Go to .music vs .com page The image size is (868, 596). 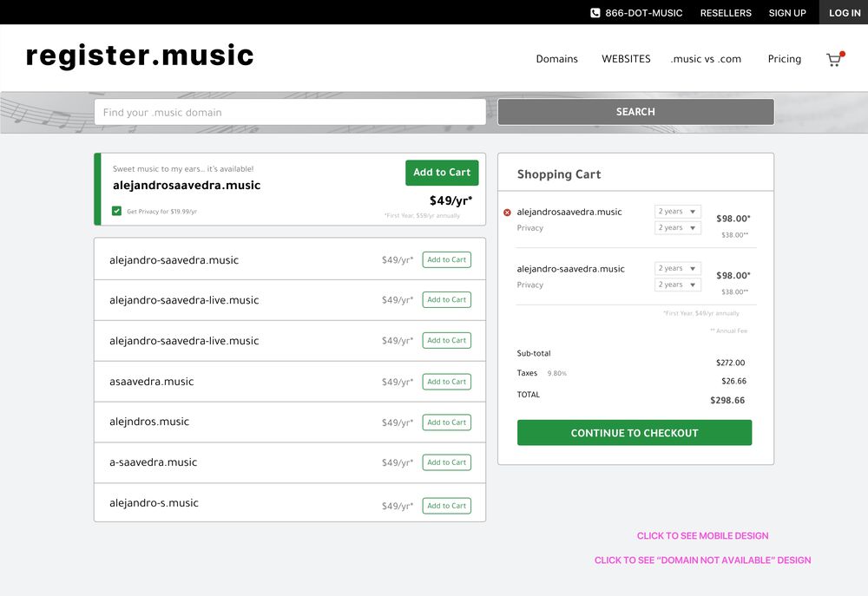[x=706, y=59]
